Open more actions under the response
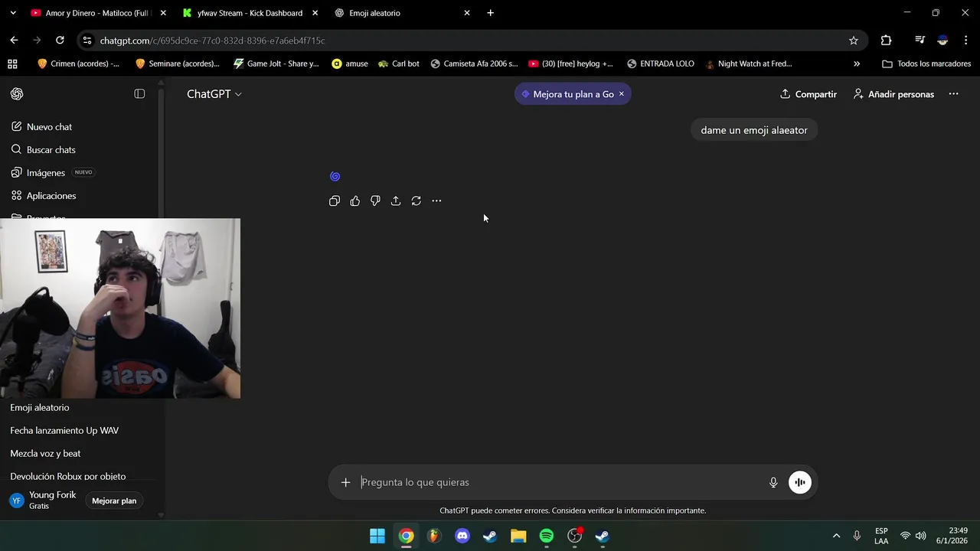Image resolution: width=980 pixels, height=551 pixels. [x=436, y=201]
